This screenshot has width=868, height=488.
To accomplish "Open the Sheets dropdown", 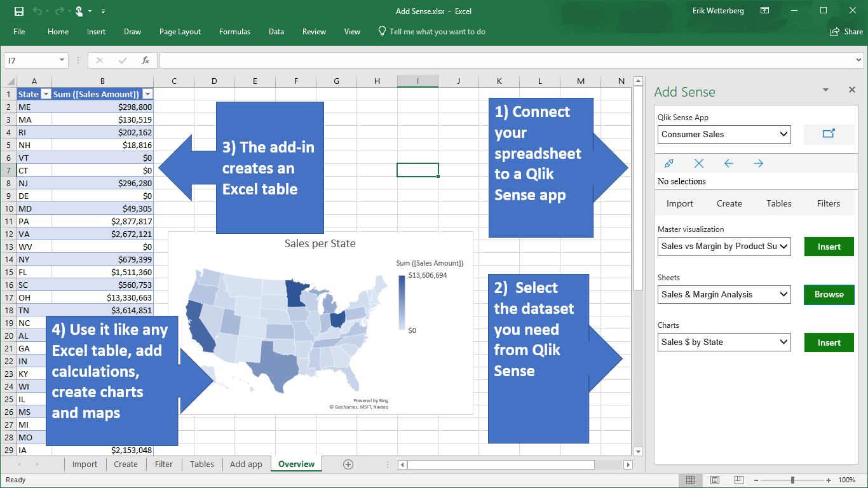I will point(724,294).
